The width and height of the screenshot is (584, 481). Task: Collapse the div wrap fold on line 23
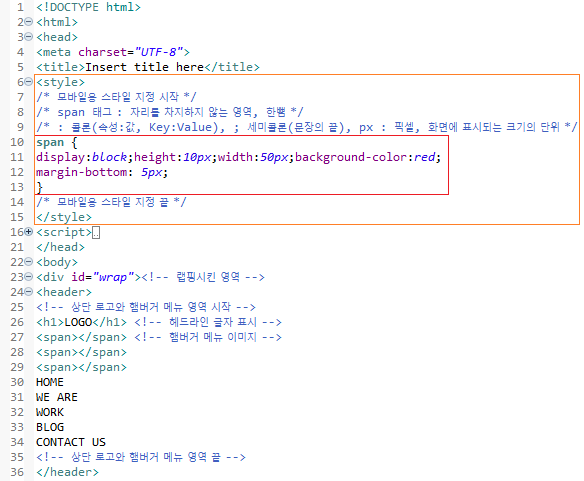[29, 277]
